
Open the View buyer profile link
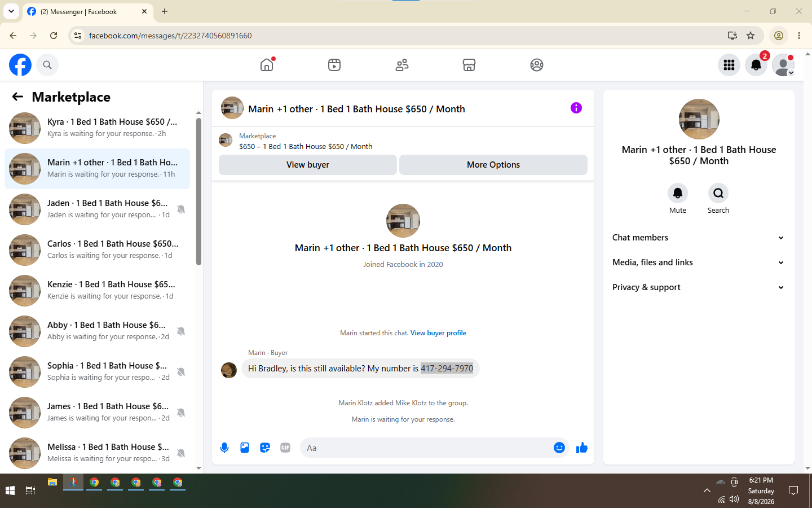pos(438,333)
